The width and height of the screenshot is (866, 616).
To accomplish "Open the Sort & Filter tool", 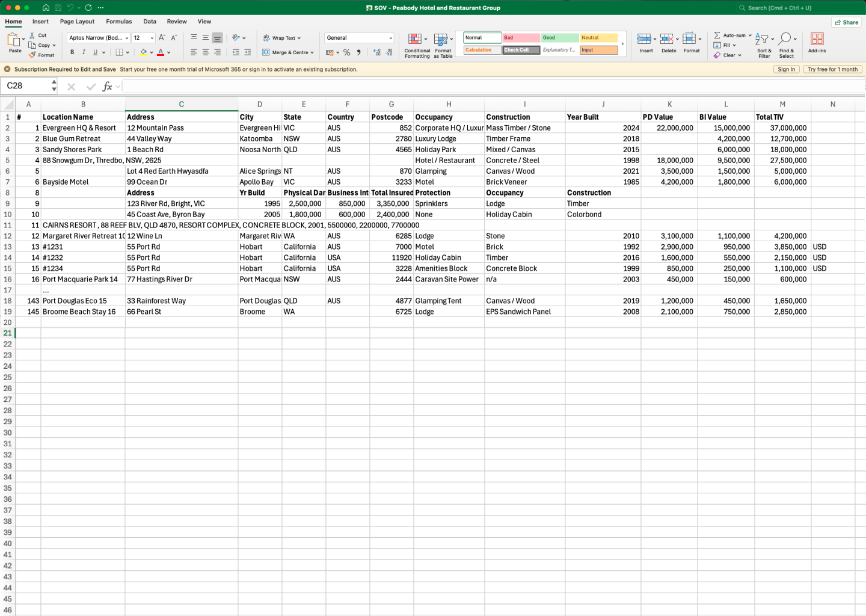I will (764, 44).
